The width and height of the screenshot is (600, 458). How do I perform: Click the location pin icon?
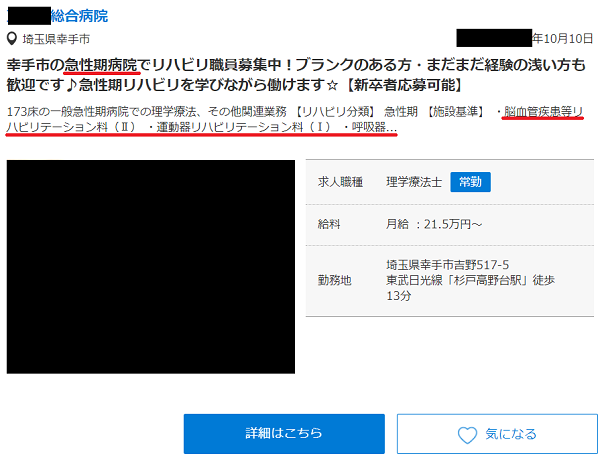[12, 39]
